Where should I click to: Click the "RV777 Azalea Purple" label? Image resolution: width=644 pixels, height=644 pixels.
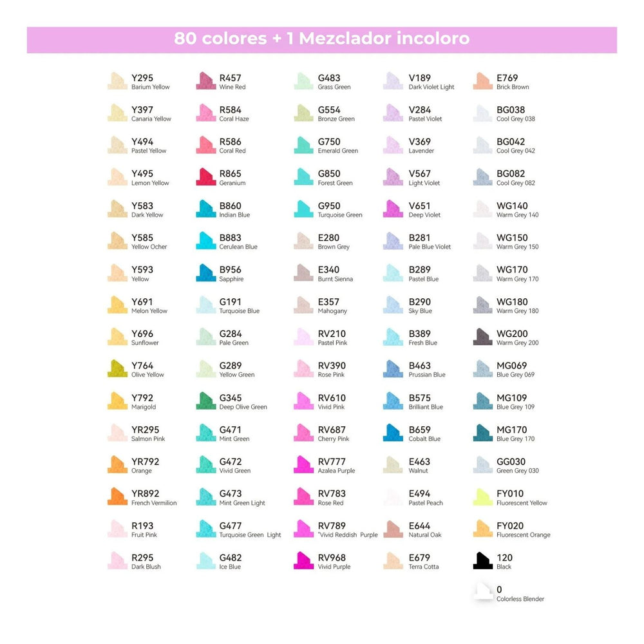336,466
